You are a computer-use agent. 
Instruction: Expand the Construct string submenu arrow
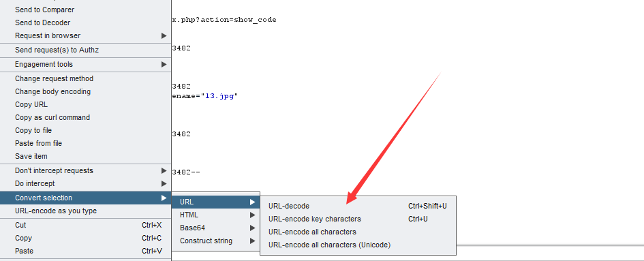coord(253,241)
